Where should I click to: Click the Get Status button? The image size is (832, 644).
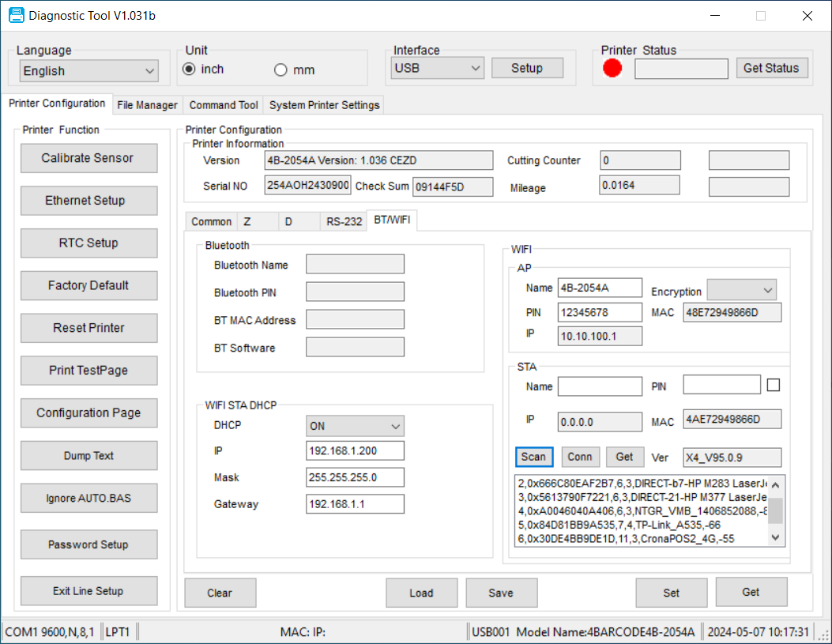(x=771, y=68)
